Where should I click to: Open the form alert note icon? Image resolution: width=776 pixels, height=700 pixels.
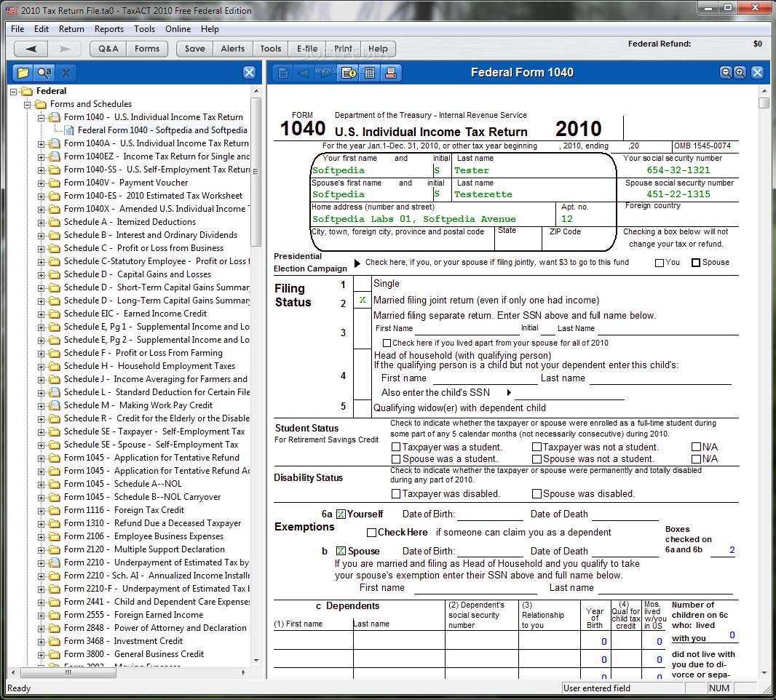349,73
